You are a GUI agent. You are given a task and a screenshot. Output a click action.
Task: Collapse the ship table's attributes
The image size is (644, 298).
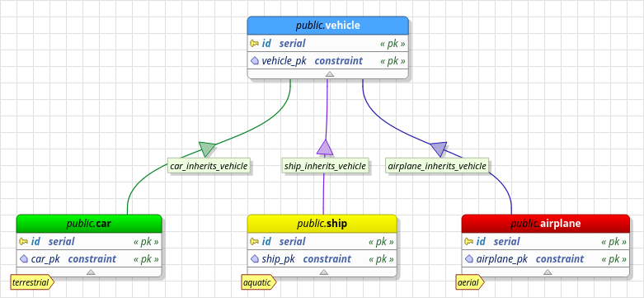coord(323,272)
